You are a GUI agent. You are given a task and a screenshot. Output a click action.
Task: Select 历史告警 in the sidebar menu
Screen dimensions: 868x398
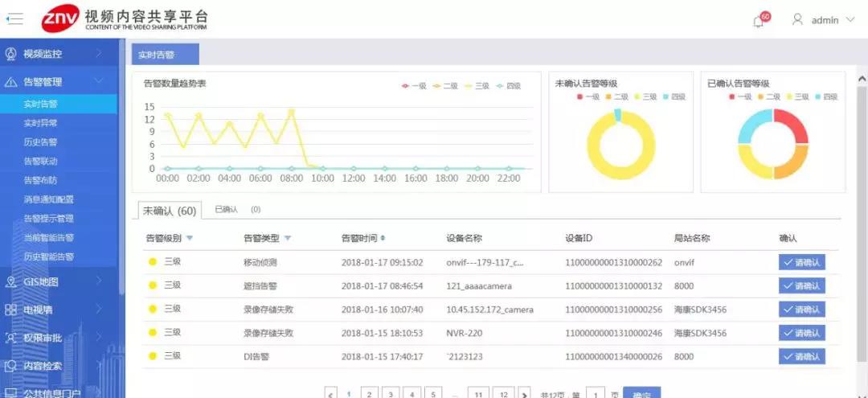tap(40, 142)
